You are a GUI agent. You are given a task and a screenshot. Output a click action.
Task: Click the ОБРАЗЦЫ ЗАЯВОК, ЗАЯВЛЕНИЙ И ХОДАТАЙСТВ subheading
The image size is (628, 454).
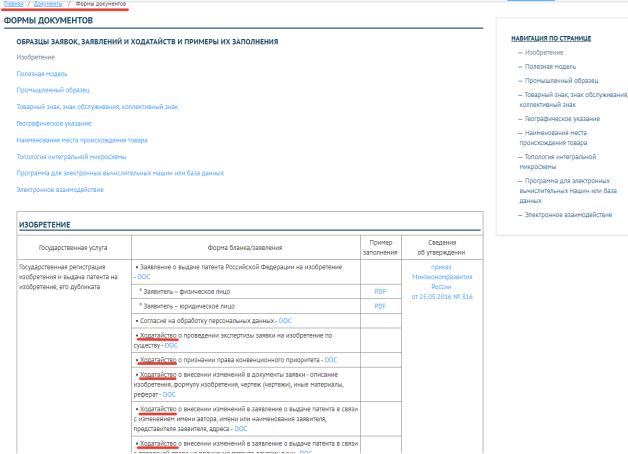pos(147,42)
